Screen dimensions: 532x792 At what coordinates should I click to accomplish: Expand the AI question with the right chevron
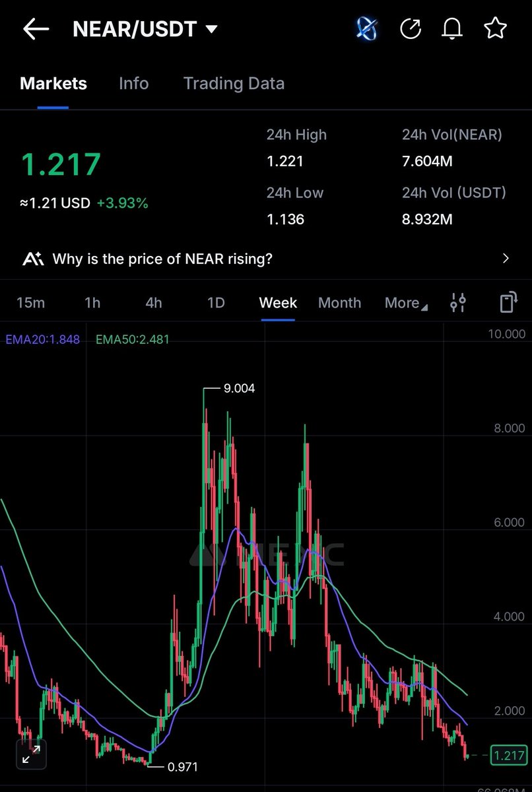[x=506, y=258]
